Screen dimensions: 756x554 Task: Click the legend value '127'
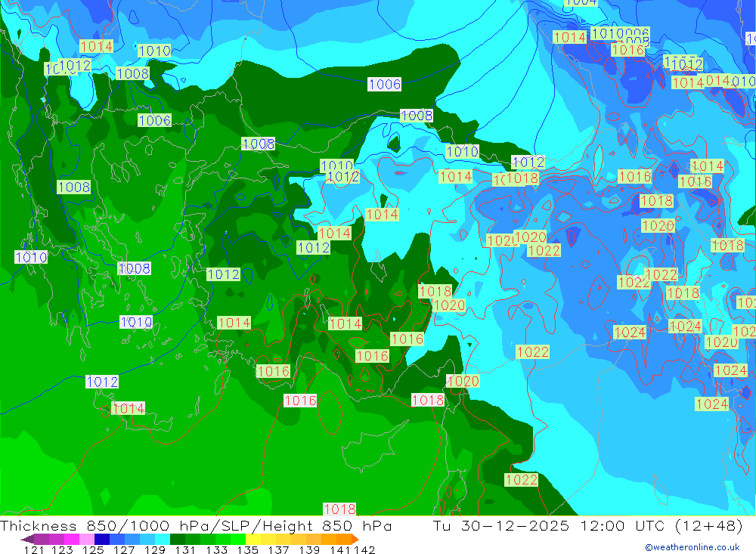pyautogui.click(x=124, y=549)
